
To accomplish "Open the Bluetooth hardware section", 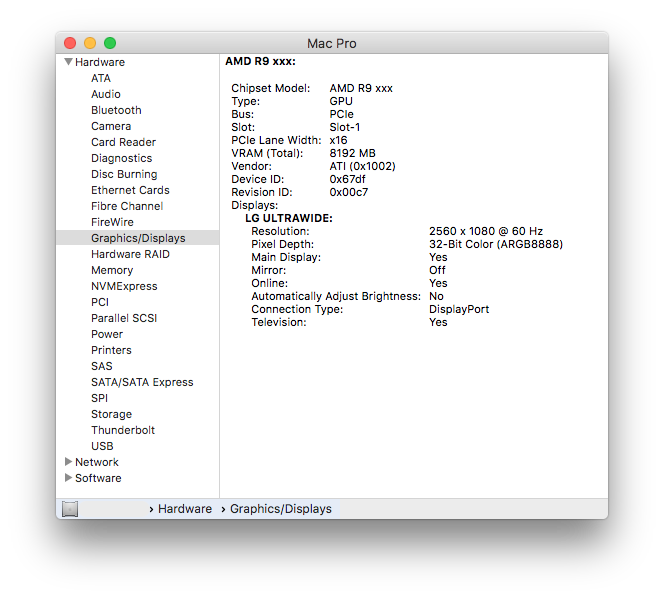I will coord(116,110).
